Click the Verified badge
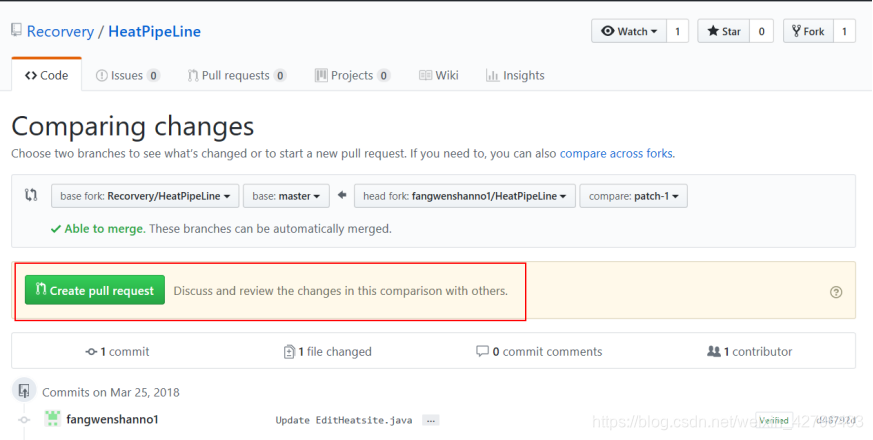Viewport: 873px width, 440px height. coord(774,421)
